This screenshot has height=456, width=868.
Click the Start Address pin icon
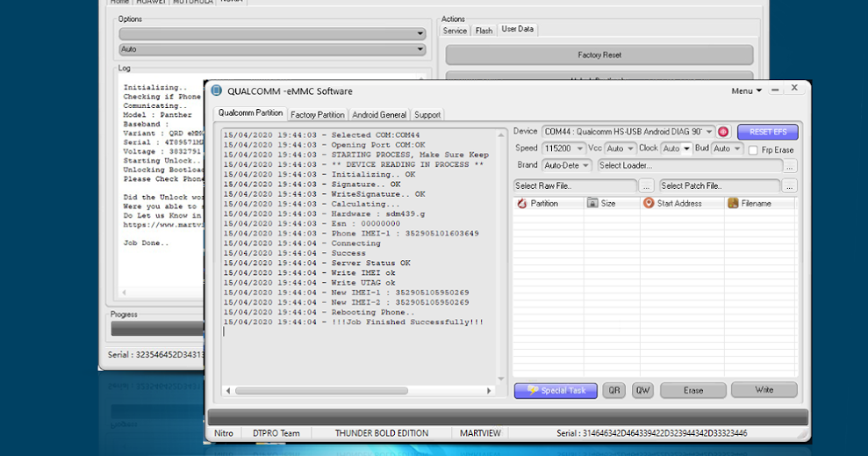pyautogui.click(x=649, y=203)
